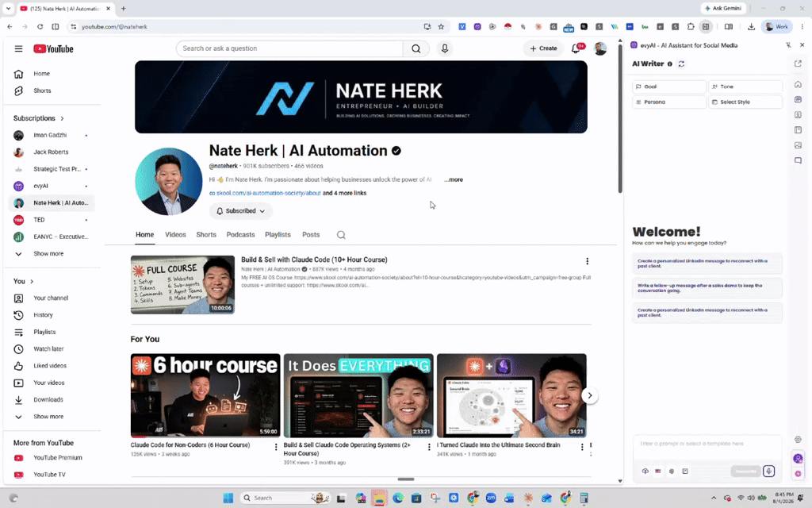Open YouTube notifications bell
This screenshot has width=812, height=508.
576,48
